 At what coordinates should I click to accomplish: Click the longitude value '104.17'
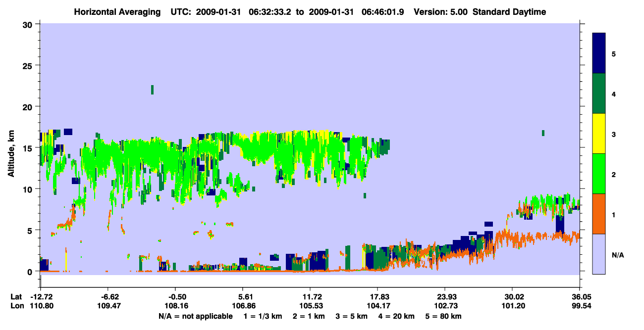[x=377, y=306]
